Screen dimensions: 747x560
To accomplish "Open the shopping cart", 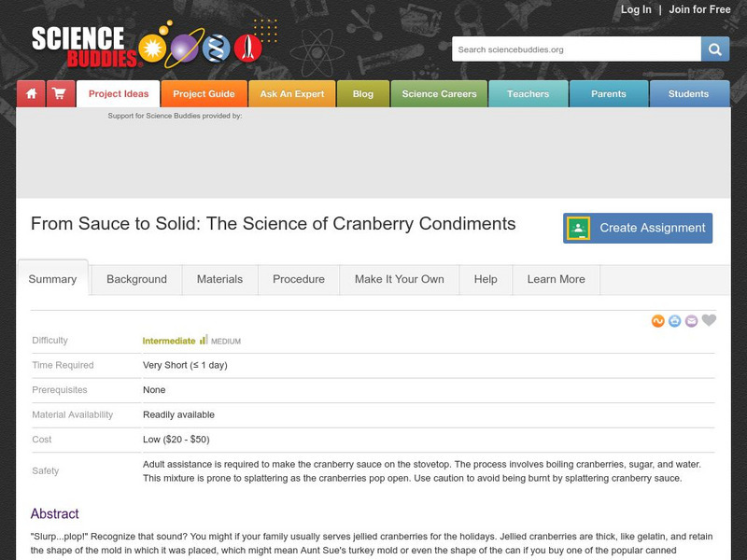I will pos(58,94).
